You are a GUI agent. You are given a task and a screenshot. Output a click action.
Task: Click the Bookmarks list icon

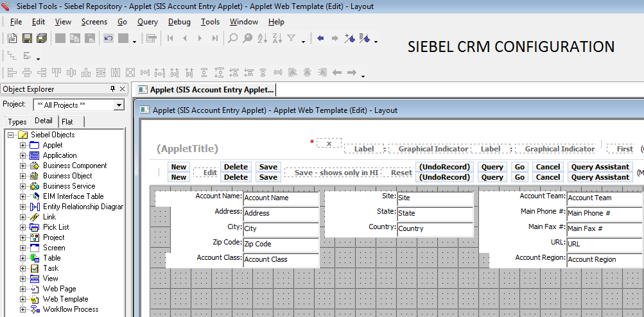coord(364,39)
